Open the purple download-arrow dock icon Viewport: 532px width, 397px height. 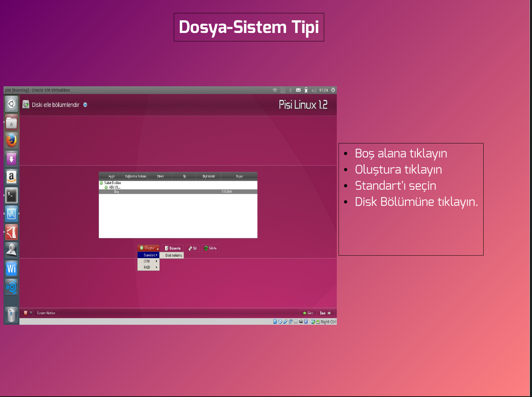11,159
